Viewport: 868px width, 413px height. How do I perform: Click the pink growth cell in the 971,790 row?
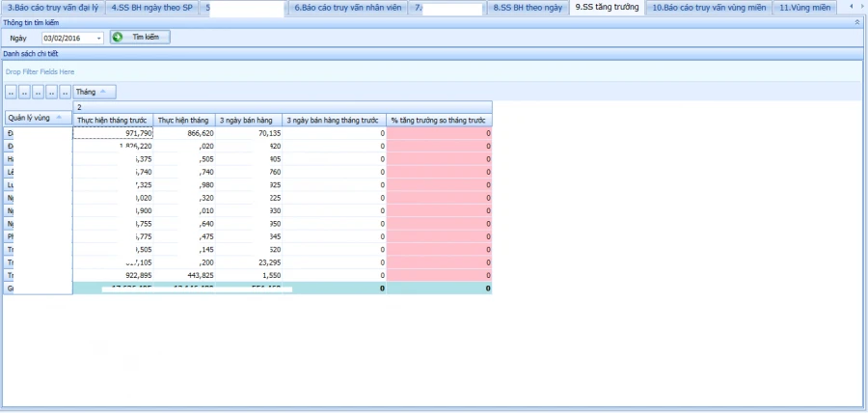[440, 133]
